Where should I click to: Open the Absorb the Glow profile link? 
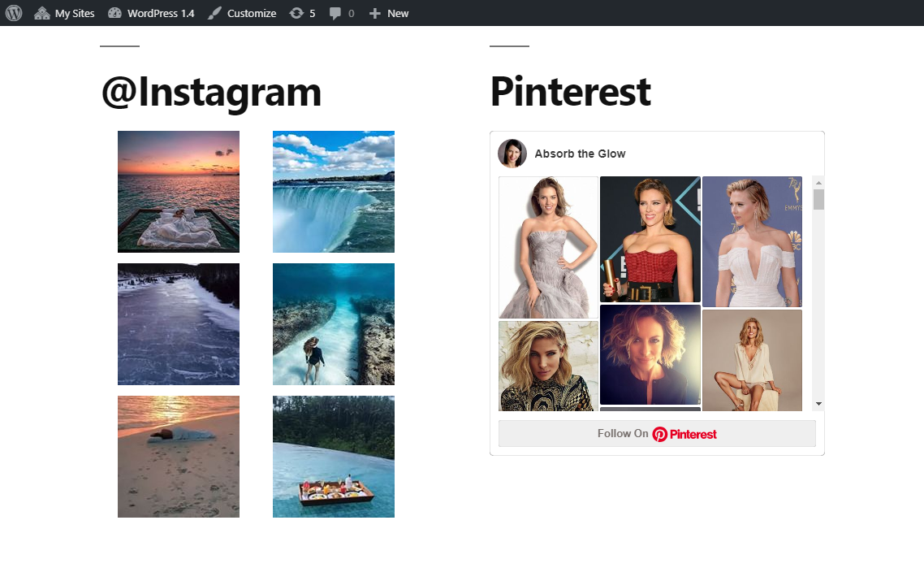pyautogui.click(x=580, y=154)
